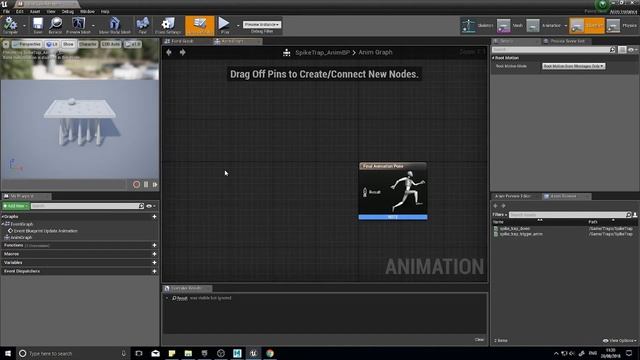The height and width of the screenshot is (360, 640).
Task: Open the View menu
Action: point(51,11)
